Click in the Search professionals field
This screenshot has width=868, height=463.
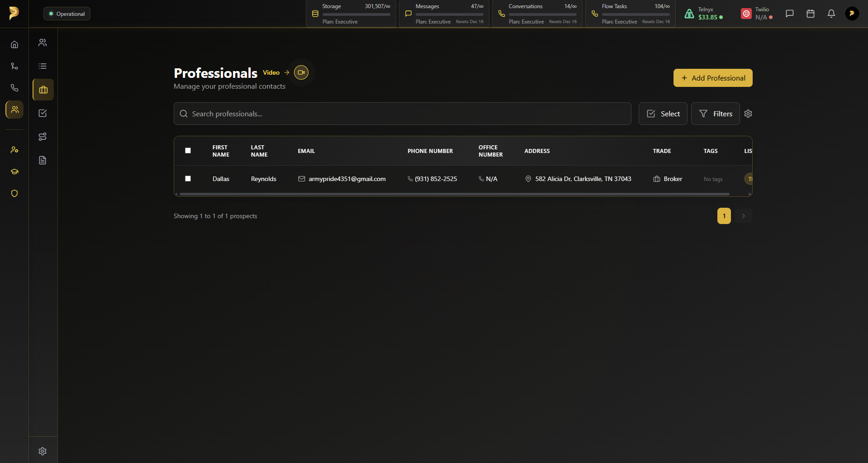[x=403, y=114]
